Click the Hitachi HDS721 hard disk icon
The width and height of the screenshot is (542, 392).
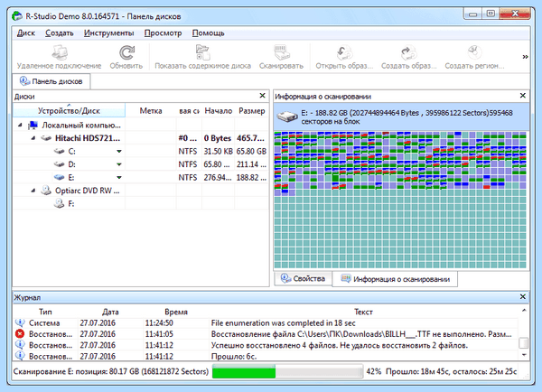pos(46,138)
